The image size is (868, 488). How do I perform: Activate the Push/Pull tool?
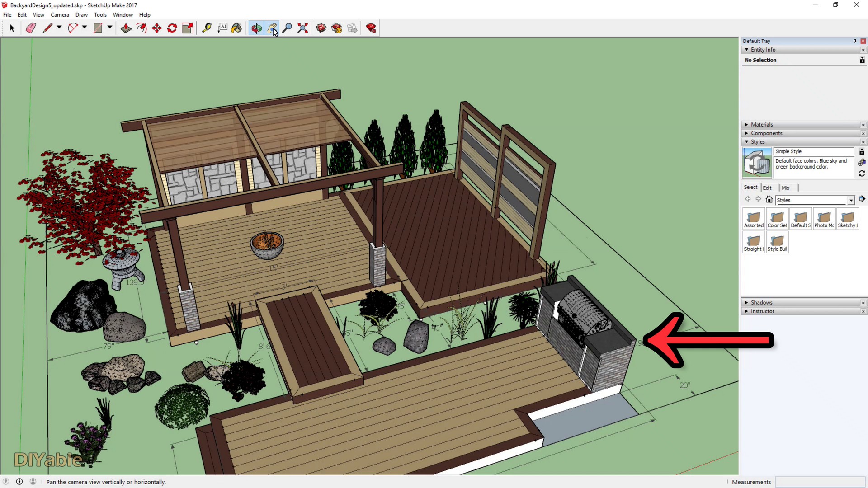click(x=126, y=28)
